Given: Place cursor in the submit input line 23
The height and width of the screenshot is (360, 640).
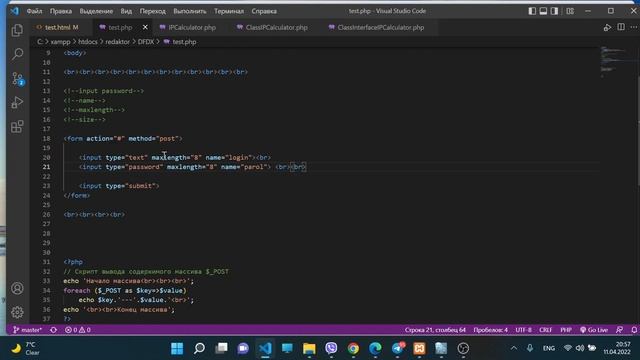Looking at the screenshot, I should click(x=119, y=186).
